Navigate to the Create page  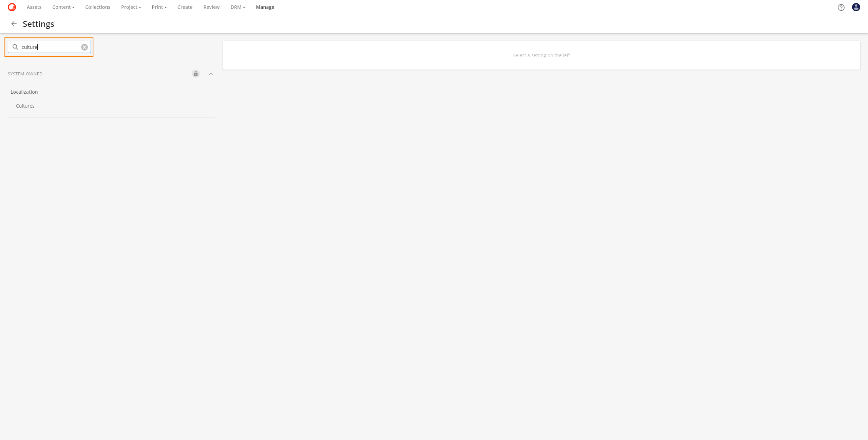[x=185, y=7]
